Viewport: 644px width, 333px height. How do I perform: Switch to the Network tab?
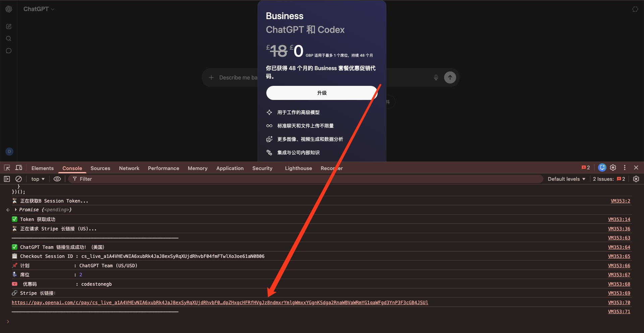(129, 168)
